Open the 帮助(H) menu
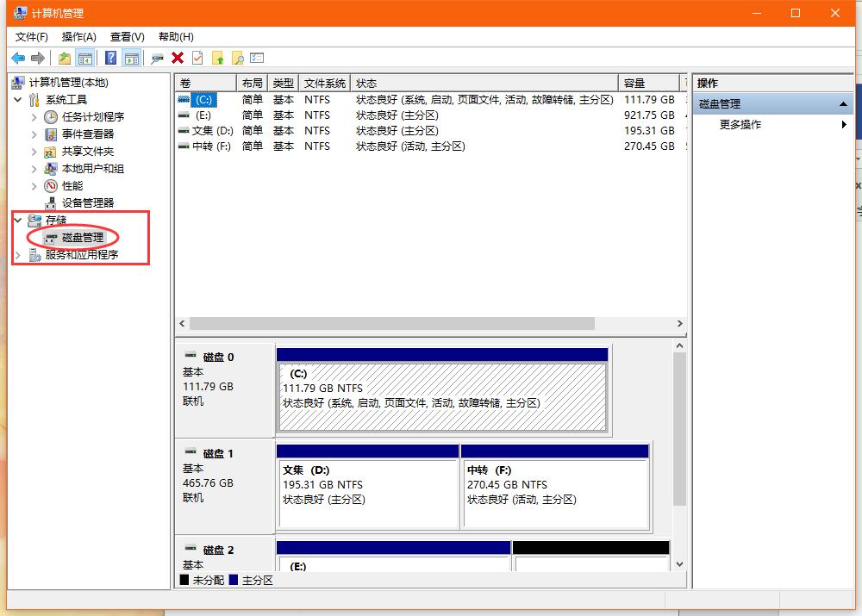The image size is (862, 616). [x=176, y=37]
